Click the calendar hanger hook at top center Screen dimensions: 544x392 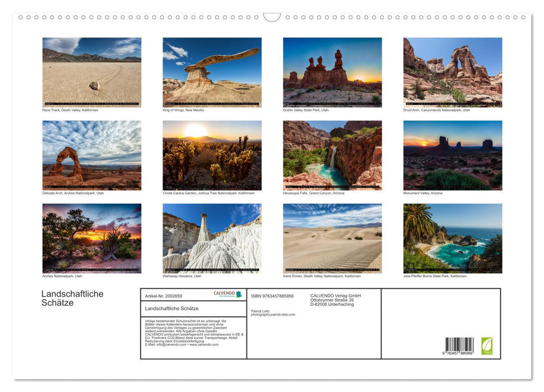point(272,17)
